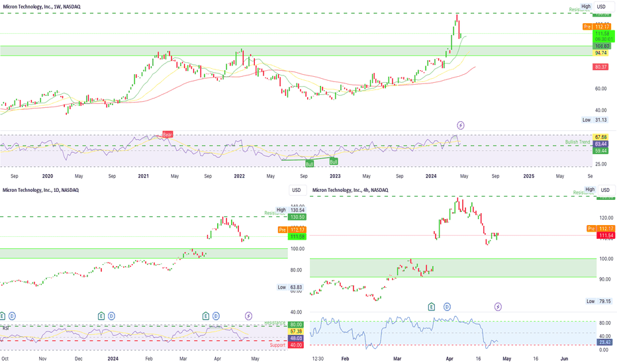Click the lightning event icon on the weekly chart
The image size is (617, 364).
tap(460, 126)
